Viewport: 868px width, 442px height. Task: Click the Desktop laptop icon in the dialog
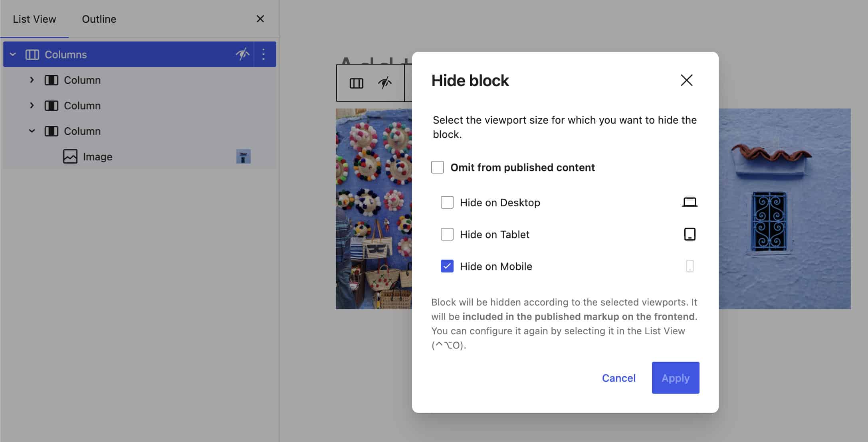[690, 202]
